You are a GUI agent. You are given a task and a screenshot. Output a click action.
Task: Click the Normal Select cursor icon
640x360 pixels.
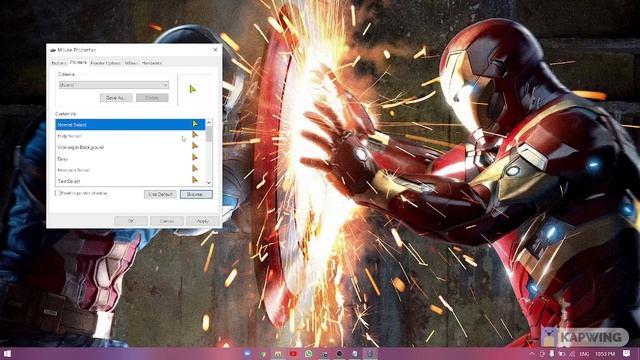pyautogui.click(x=195, y=124)
